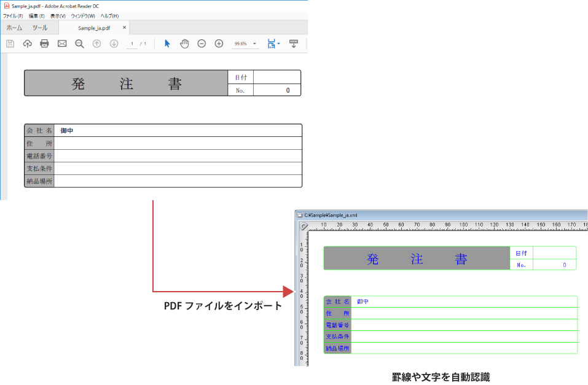Click the 住所 cell in PDF
Screen dimensions: 588x385
[39, 143]
